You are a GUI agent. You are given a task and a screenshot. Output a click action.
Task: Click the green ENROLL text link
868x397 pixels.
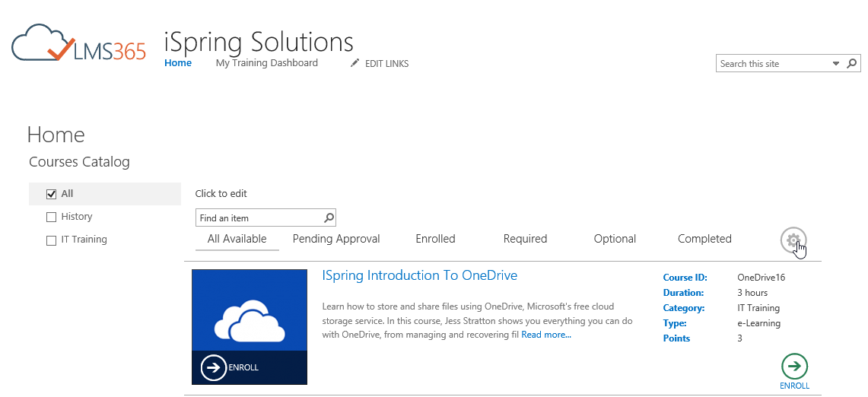(x=794, y=386)
